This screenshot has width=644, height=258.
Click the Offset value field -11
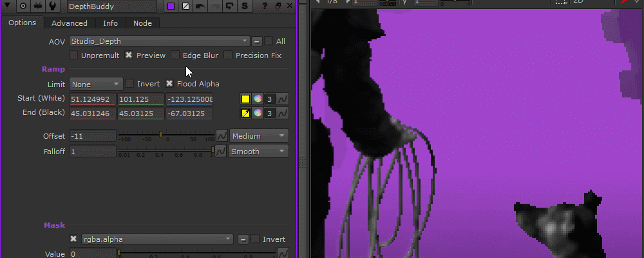pos(93,136)
